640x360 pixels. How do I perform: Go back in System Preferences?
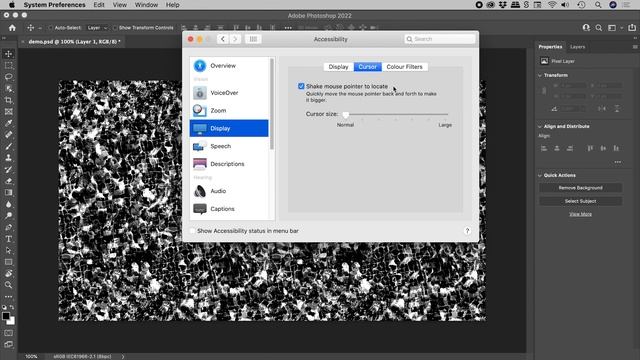(223, 39)
